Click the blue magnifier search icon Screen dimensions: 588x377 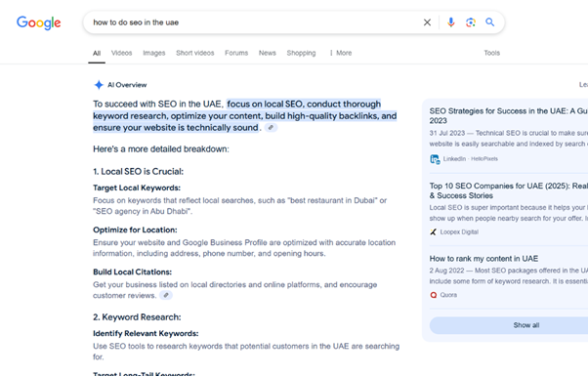pyautogui.click(x=489, y=22)
